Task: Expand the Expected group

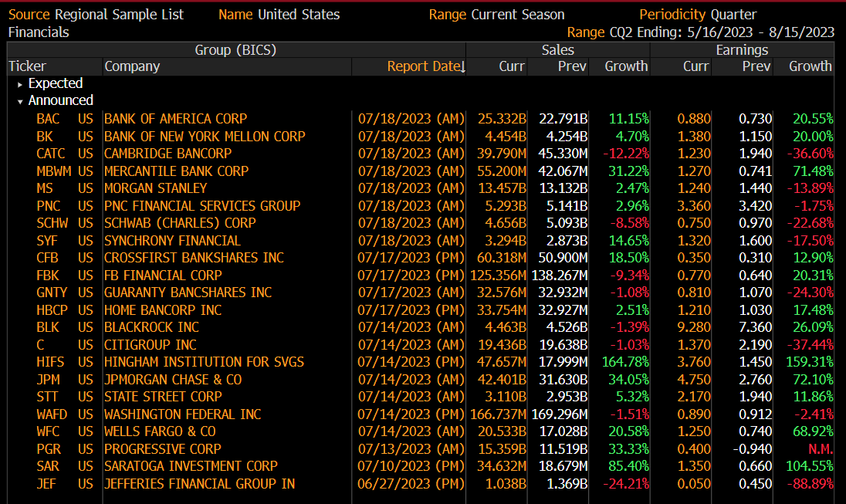Action: coord(20,83)
